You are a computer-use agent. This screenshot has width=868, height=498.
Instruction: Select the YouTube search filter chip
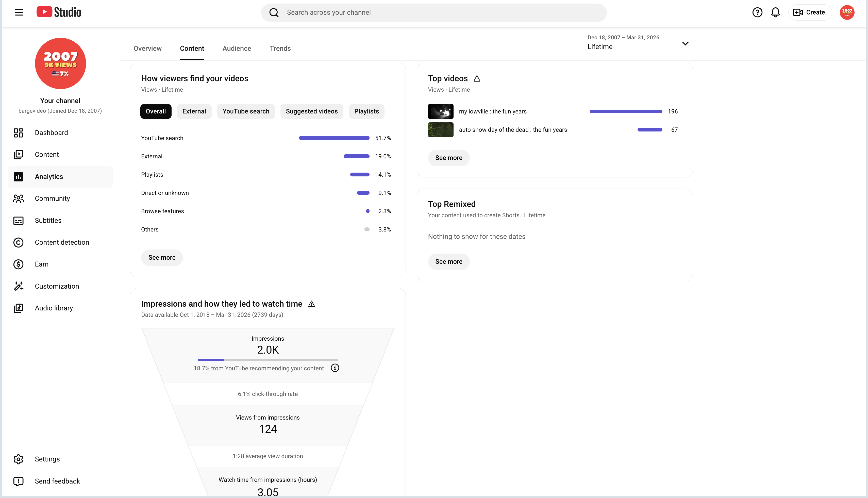[x=246, y=111]
